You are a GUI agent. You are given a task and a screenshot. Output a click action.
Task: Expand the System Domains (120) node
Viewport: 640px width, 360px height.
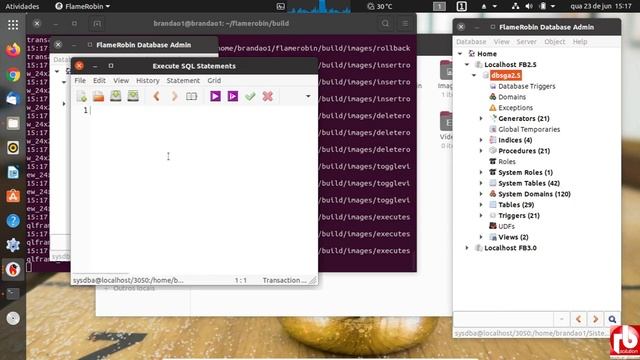click(481, 194)
